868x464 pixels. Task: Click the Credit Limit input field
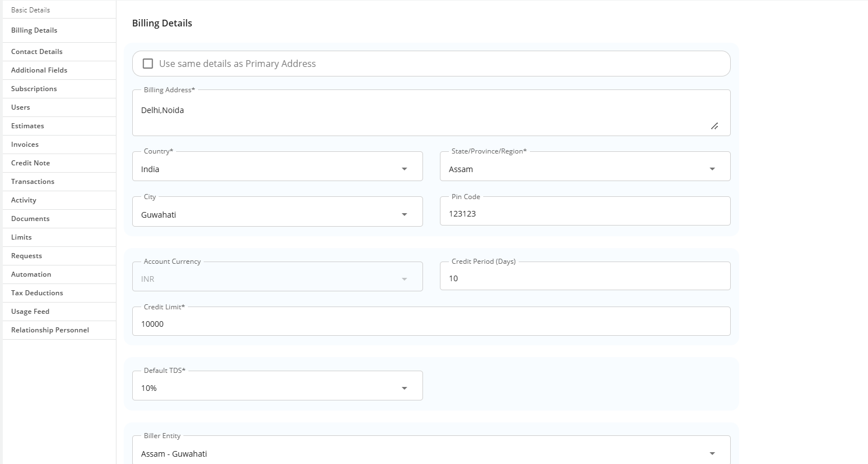[430, 324]
